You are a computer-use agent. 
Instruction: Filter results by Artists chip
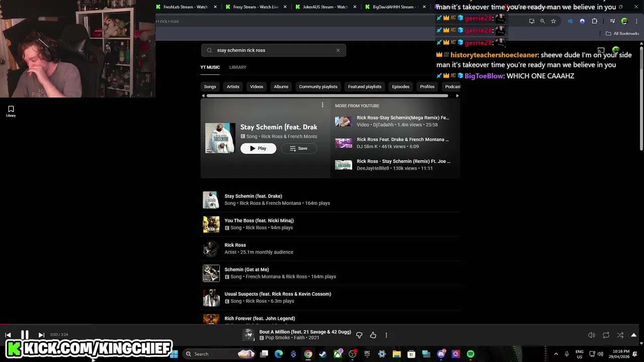coord(233,86)
